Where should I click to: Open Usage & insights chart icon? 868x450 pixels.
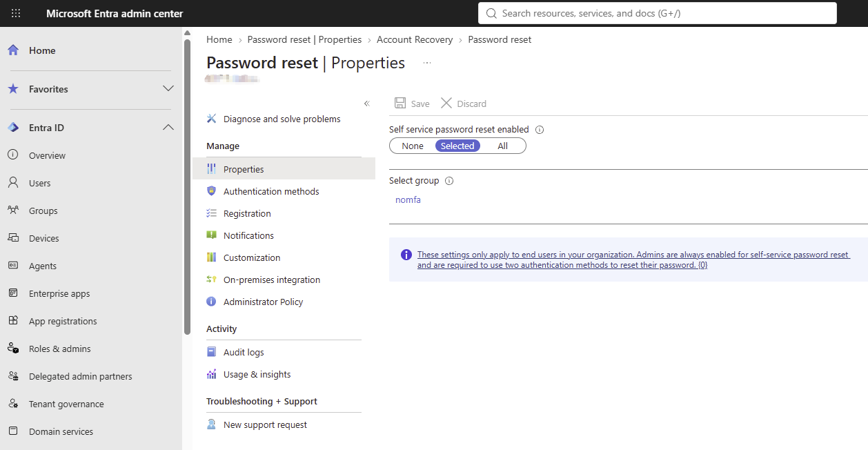(x=212, y=374)
